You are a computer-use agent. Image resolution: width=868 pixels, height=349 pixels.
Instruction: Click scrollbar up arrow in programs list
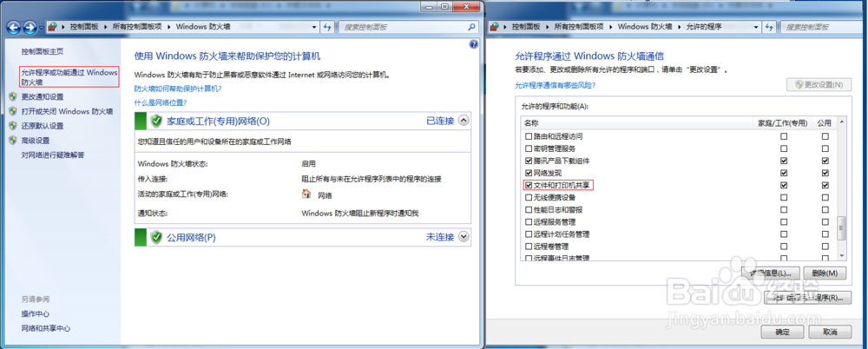[842, 122]
